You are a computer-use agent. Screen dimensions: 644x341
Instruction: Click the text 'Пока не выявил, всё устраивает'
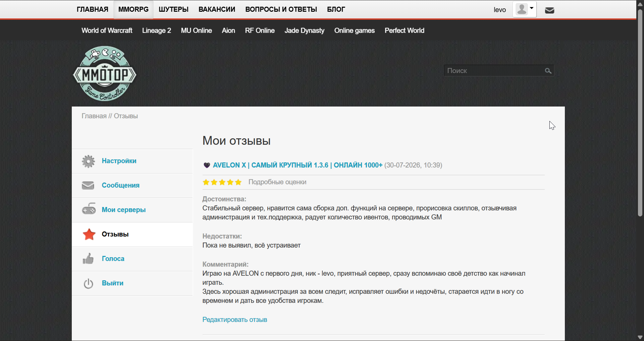pyautogui.click(x=252, y=245)
